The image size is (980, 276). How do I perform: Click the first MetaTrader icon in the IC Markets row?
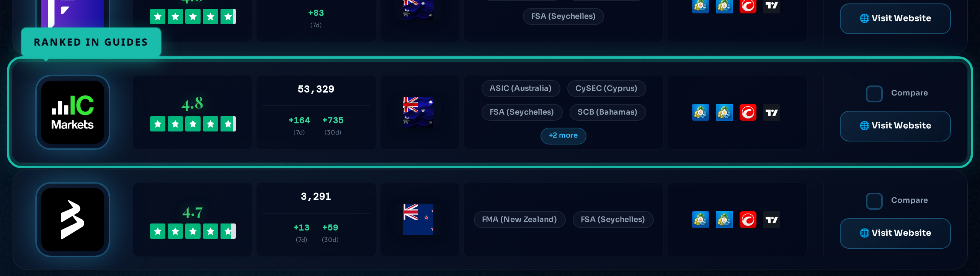point(700,112)
